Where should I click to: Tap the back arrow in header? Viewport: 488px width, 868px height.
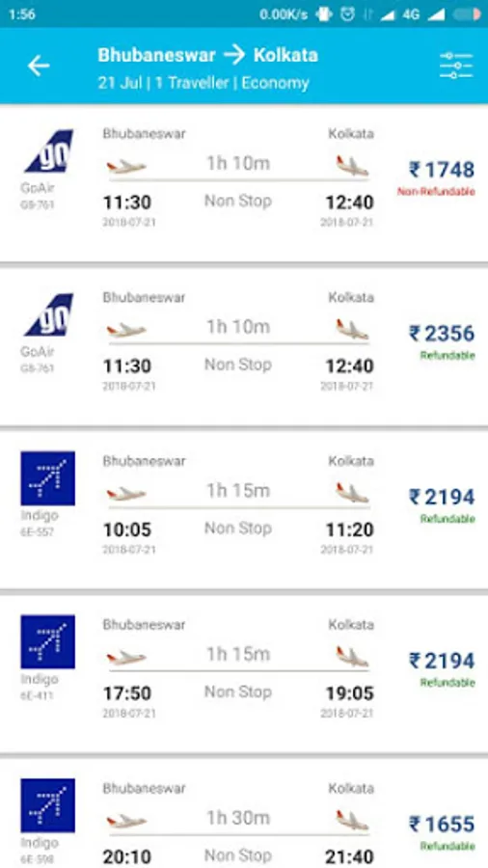39,67
